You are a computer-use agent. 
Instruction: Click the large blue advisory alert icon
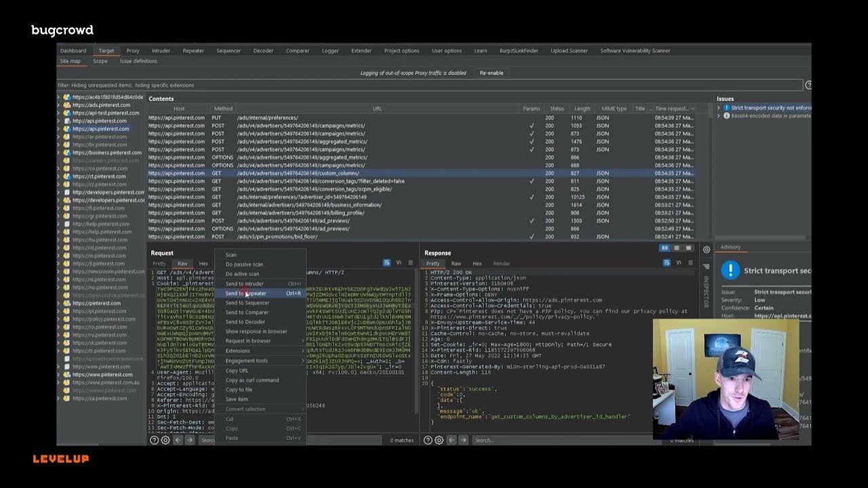pos(730,270)
